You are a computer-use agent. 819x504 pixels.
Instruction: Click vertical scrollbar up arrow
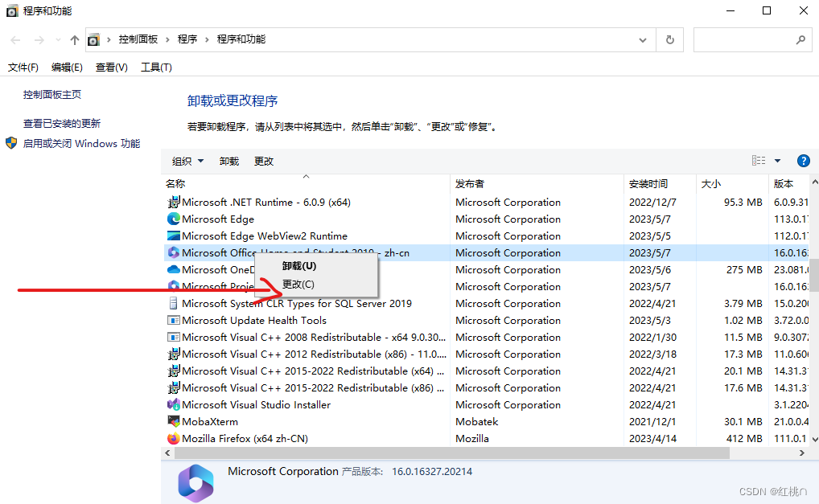[x=814, y=182]
